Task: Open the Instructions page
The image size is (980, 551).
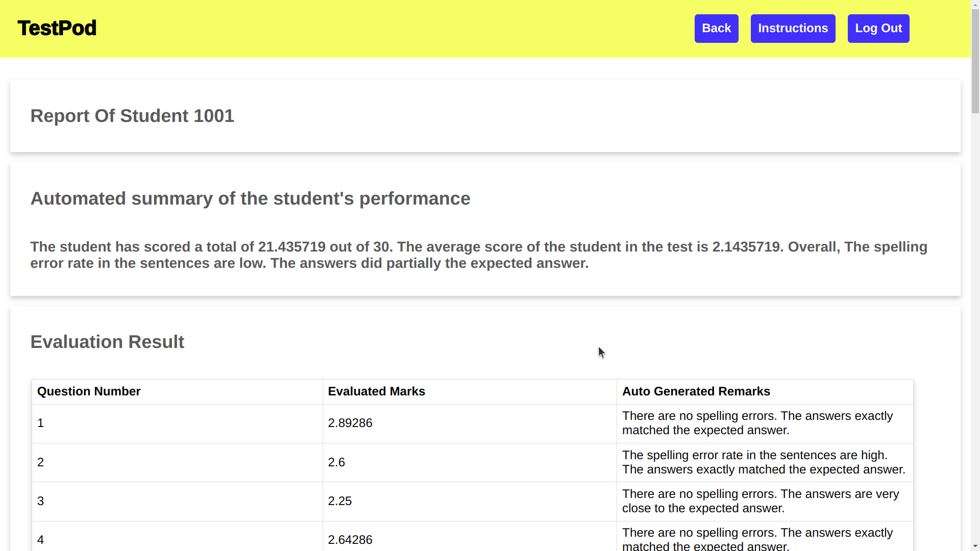Action: point(793,29)
